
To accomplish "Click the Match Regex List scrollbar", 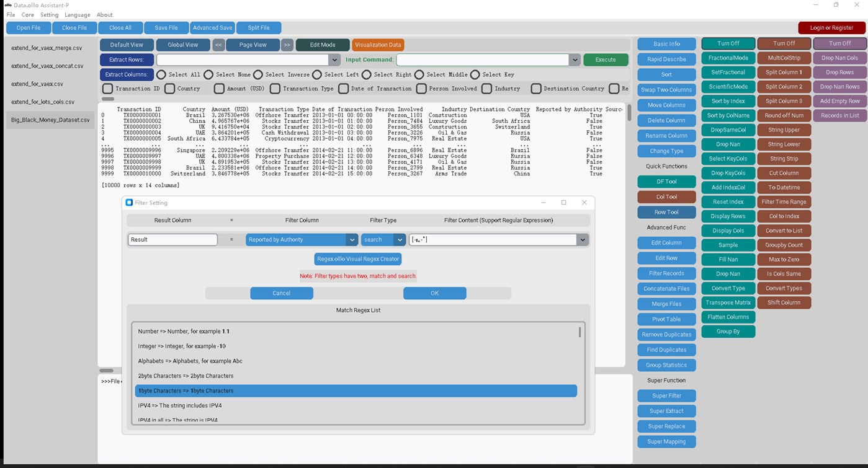I will coord(579,332).
